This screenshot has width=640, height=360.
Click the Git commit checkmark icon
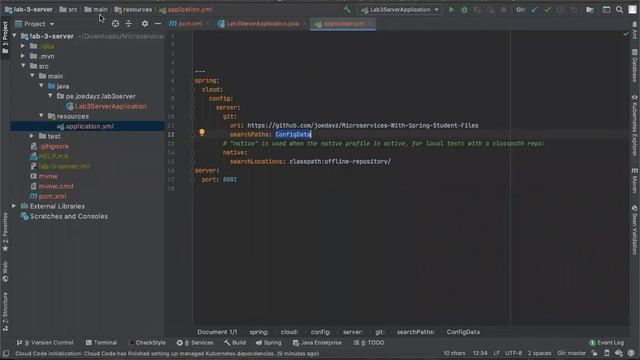click(x=547, y=9)
